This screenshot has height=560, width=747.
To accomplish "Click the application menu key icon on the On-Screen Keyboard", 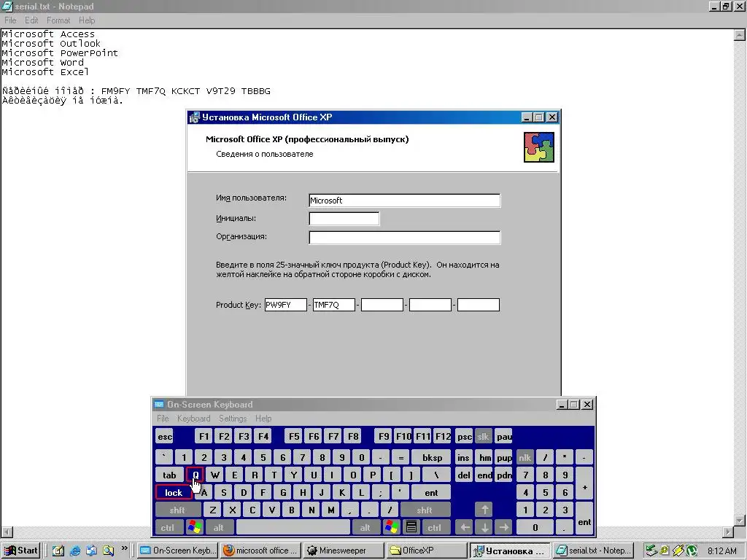I will (x=411, y=528).
